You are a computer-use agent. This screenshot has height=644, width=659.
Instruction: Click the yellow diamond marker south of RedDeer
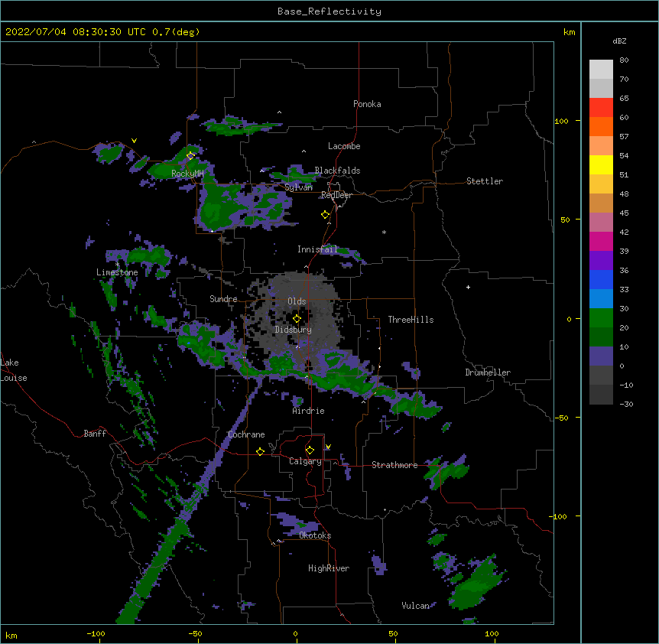(x=325, y=215)
